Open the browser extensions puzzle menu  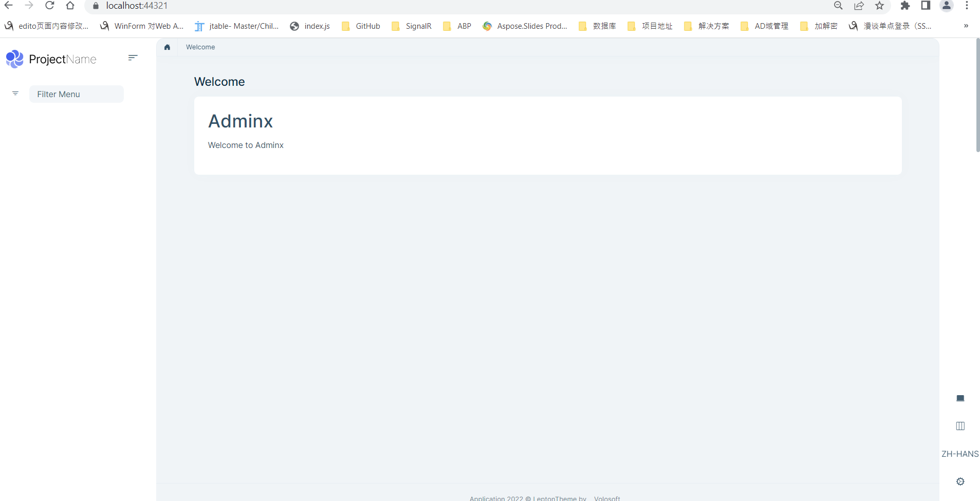coord(905,6)
